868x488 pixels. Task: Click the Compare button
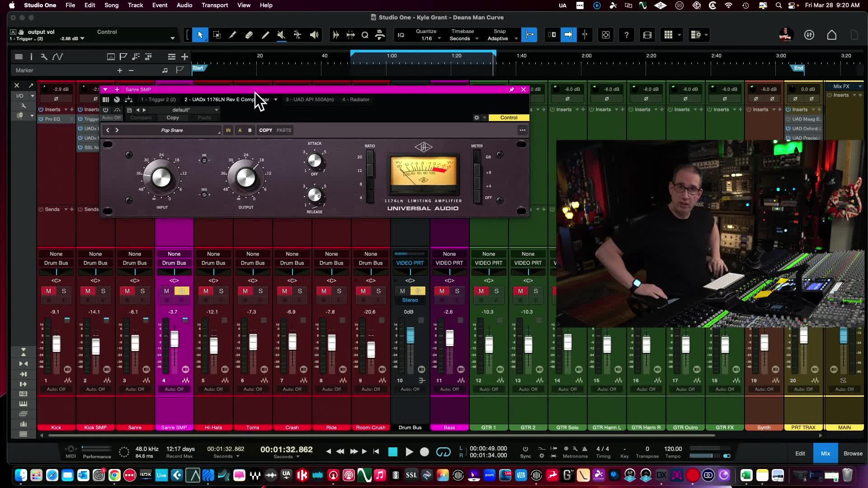pos(141,117)
